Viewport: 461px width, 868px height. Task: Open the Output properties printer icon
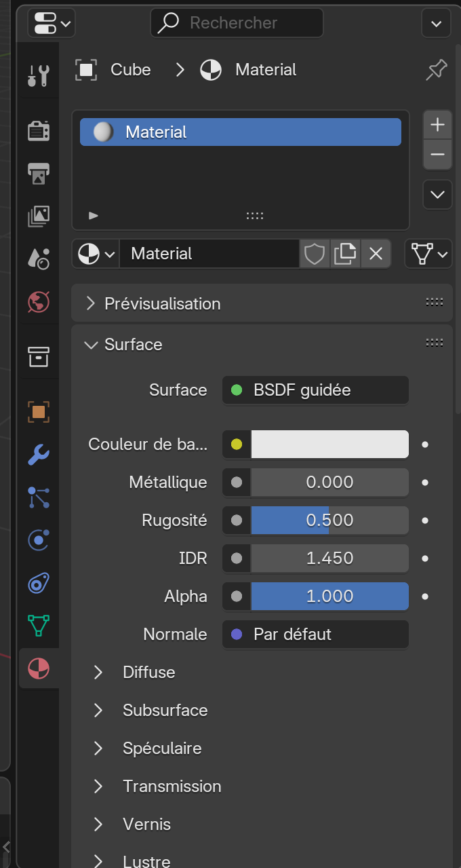(x=38, y=173)
